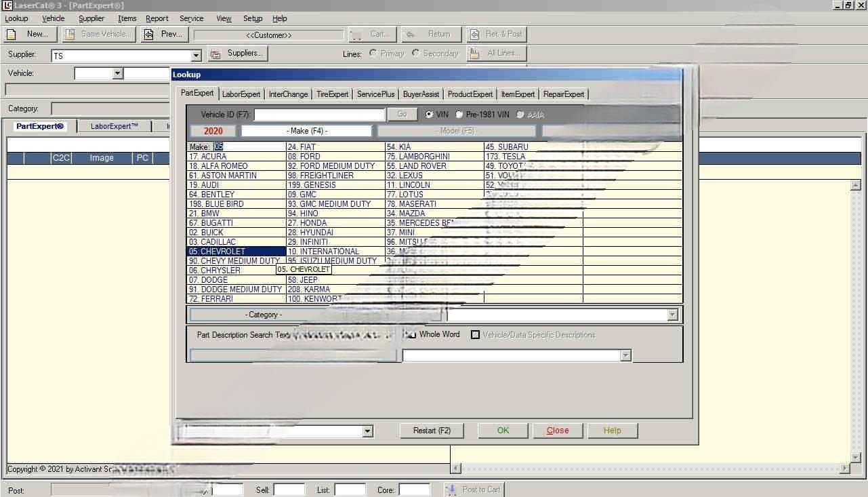
Task: Toggle Vehicle/Data Specific Descriptions checkbox
Action: pos(475,334)
